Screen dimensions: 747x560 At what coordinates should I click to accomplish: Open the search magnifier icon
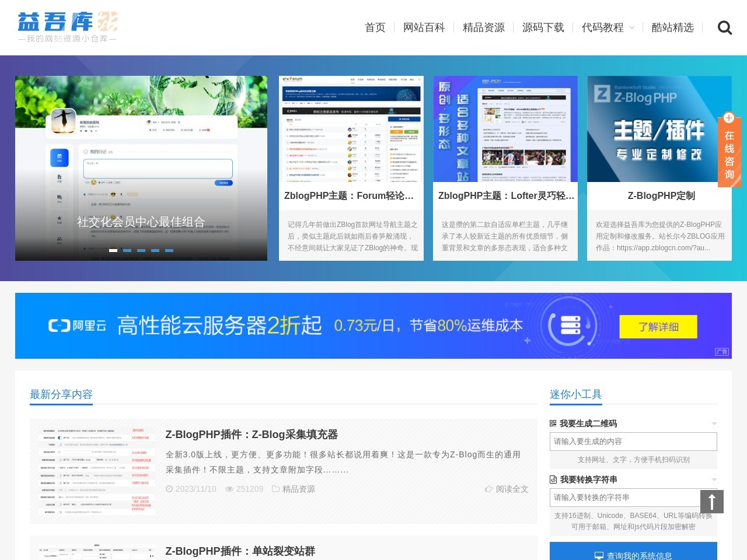coord(724,27)
